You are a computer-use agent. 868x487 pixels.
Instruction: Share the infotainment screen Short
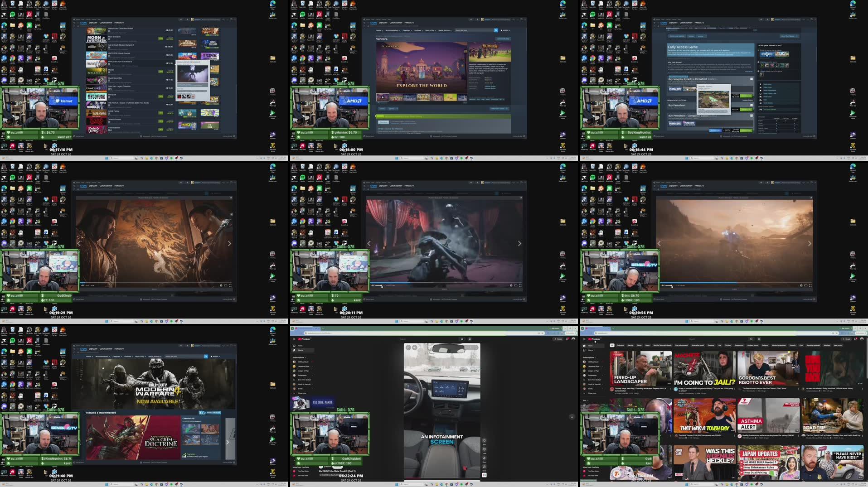click(484, 458)
